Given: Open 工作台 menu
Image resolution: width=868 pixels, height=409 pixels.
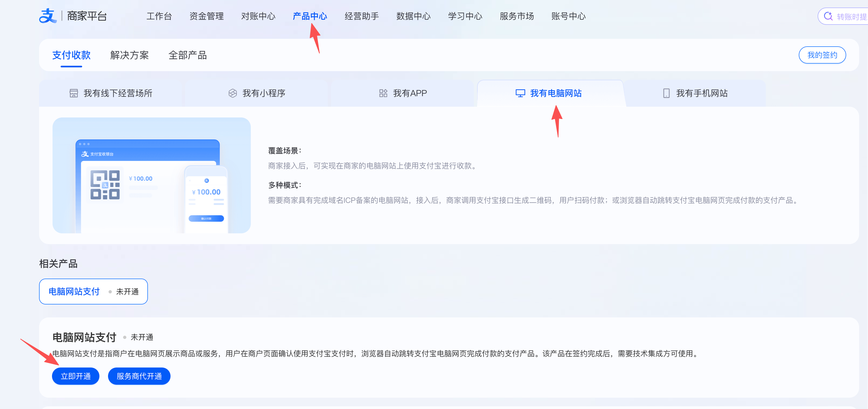Looking at the screenshot, I should [x=159, y=16].
